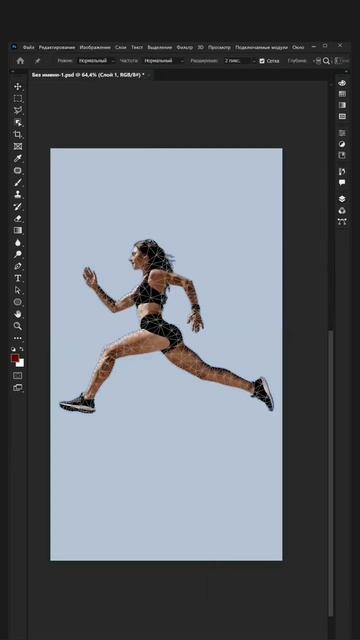Expand the collapsed right panel dock

(345, 71)
